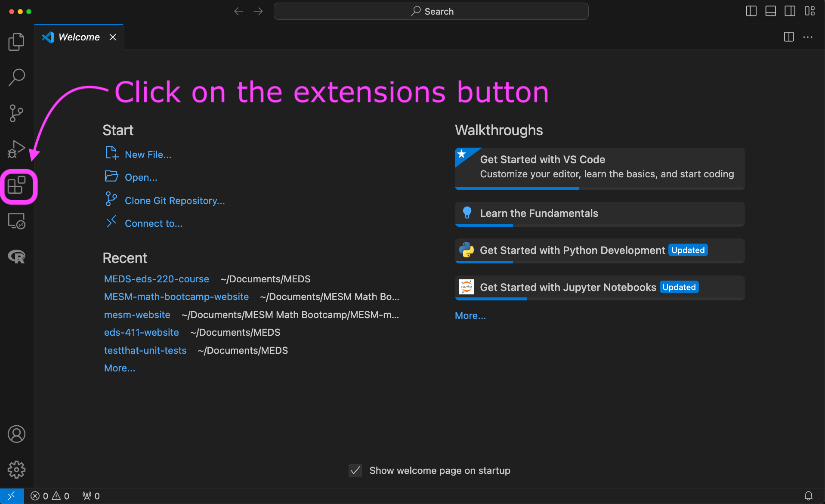Image resolution: width=825 pixels, height=504 pixels.
Task: Open the Remote Explorer view
Action: 16,221
